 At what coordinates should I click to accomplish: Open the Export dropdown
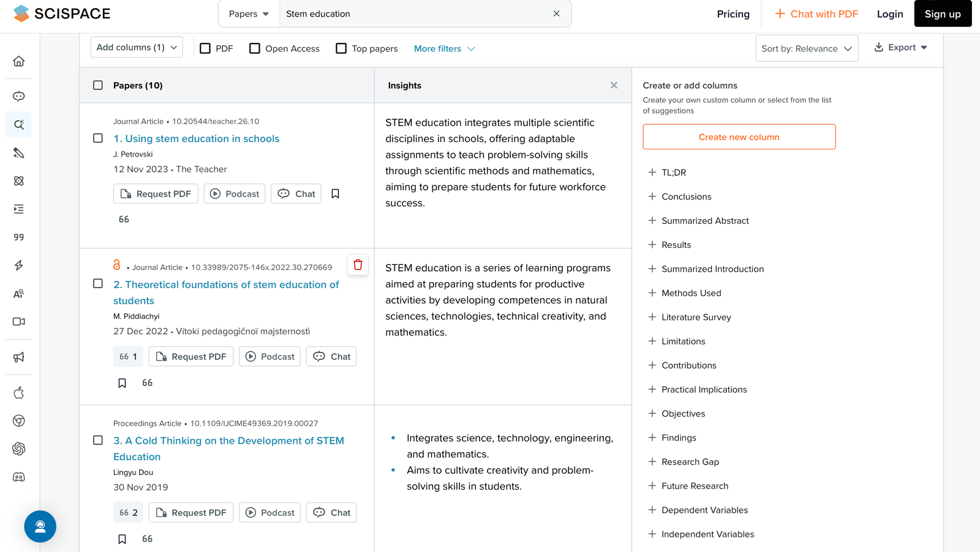(900, 47)
